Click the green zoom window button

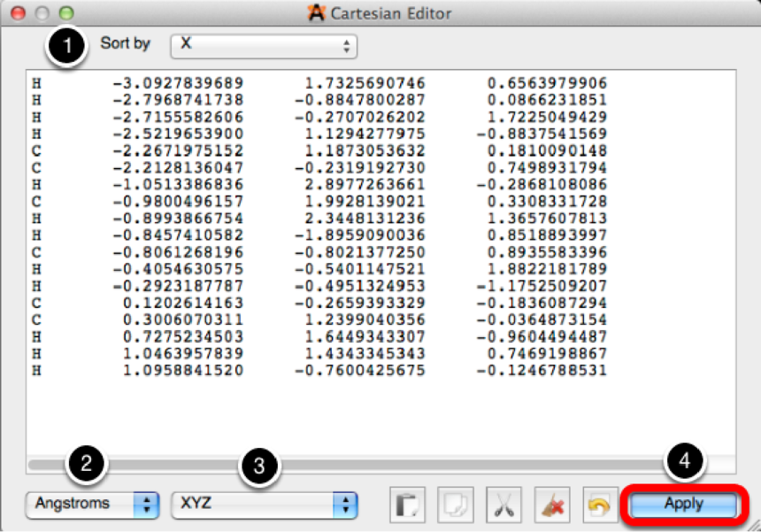[65, 14]
